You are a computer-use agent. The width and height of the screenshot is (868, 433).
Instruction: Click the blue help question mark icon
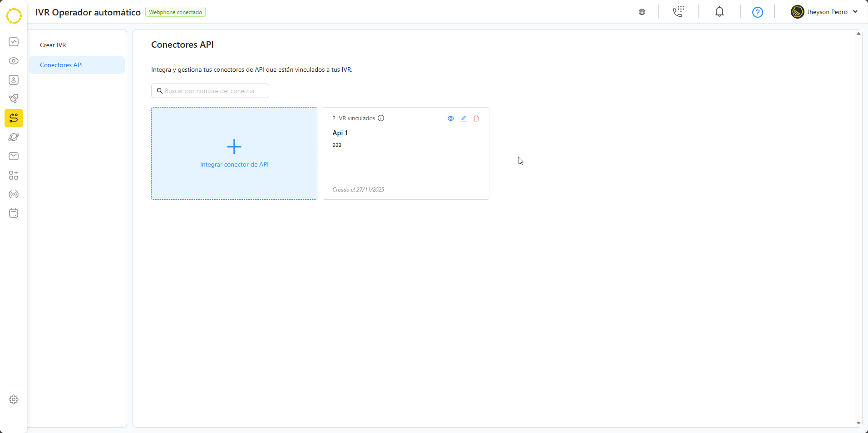(x=757, y=12)
